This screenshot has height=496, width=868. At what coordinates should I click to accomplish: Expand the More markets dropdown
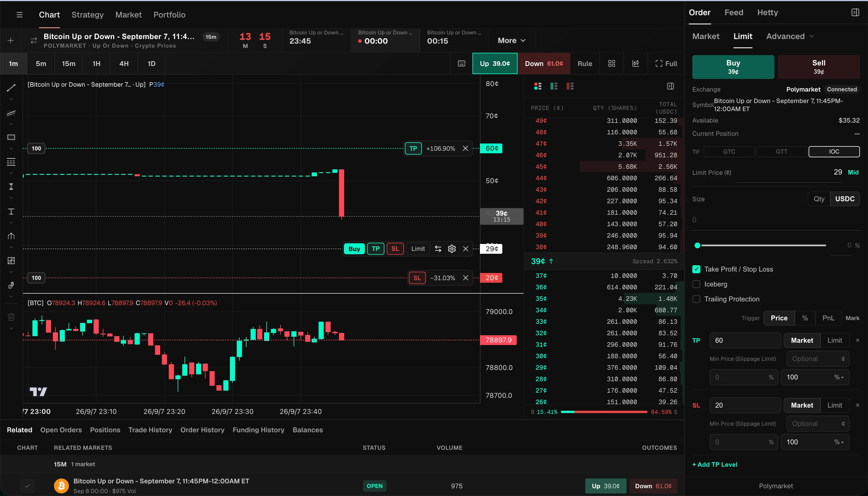[x=511, y=40]
